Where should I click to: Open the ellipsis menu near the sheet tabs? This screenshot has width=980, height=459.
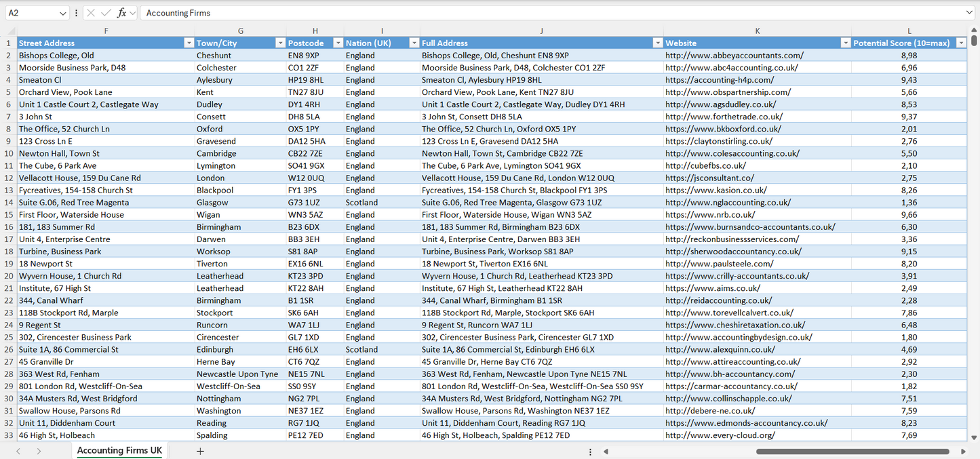[590, 452]
